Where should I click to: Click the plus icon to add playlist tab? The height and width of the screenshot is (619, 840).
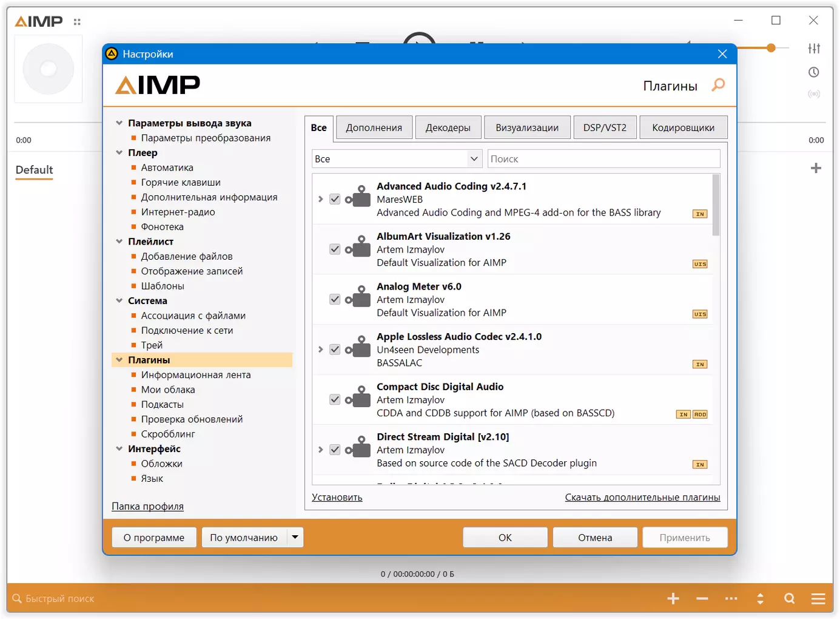click(x=816, y=168)
